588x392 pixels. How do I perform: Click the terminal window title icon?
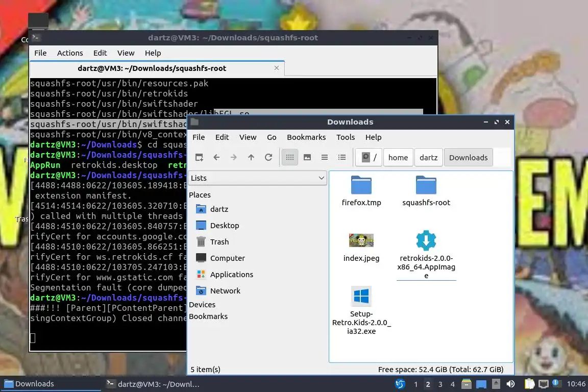[36, 37]
